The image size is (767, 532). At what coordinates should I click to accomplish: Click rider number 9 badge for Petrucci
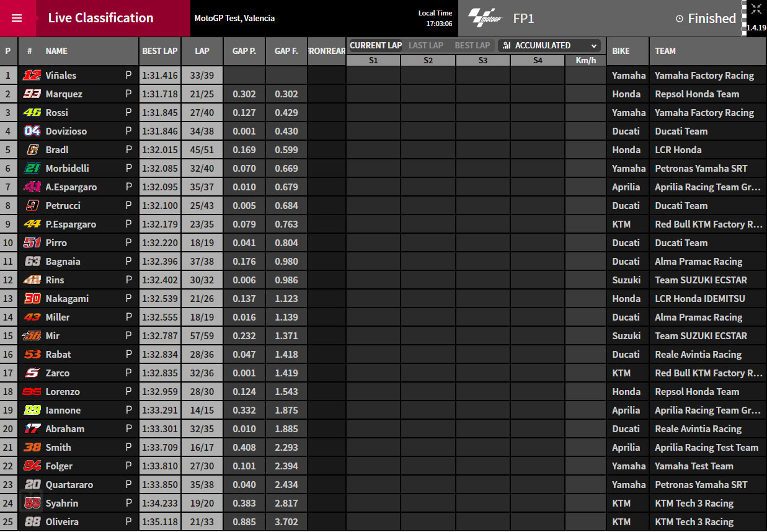pos(33,205)
